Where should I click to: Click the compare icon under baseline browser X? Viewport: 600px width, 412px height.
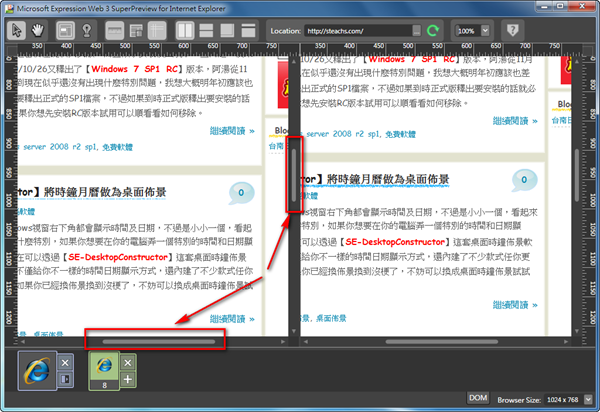65,379
